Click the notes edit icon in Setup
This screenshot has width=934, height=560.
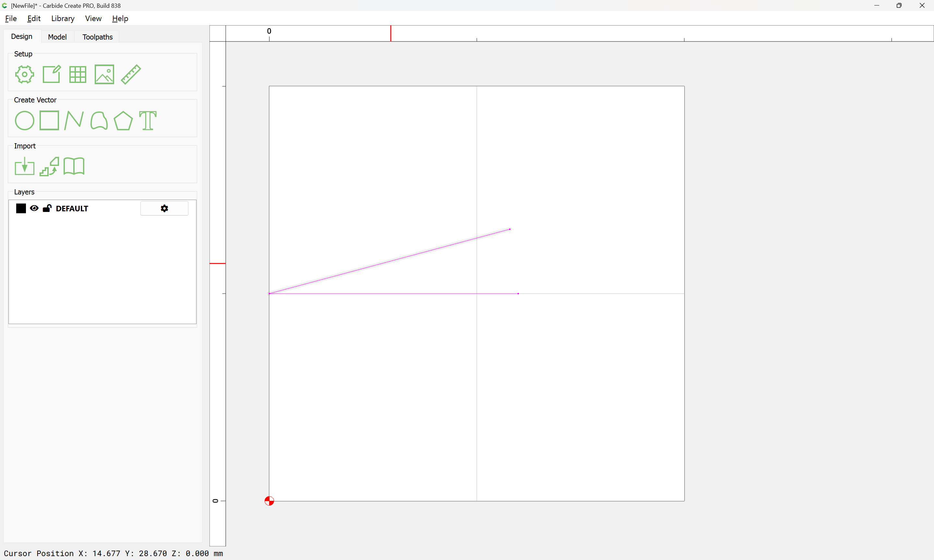coord(51,74)
